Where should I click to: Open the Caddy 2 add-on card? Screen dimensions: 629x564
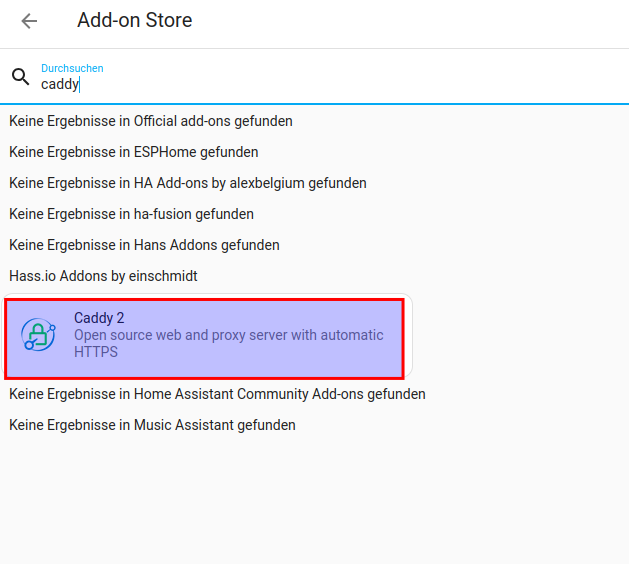click(x=204, y=337)
